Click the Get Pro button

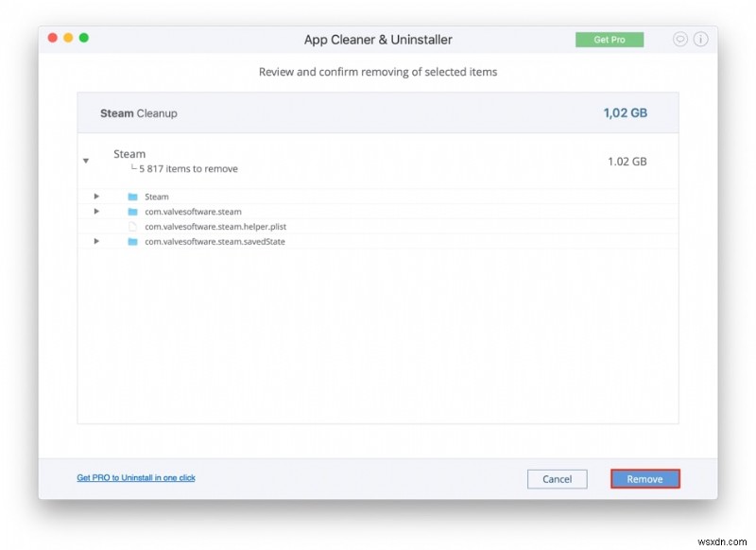[610, 40]
